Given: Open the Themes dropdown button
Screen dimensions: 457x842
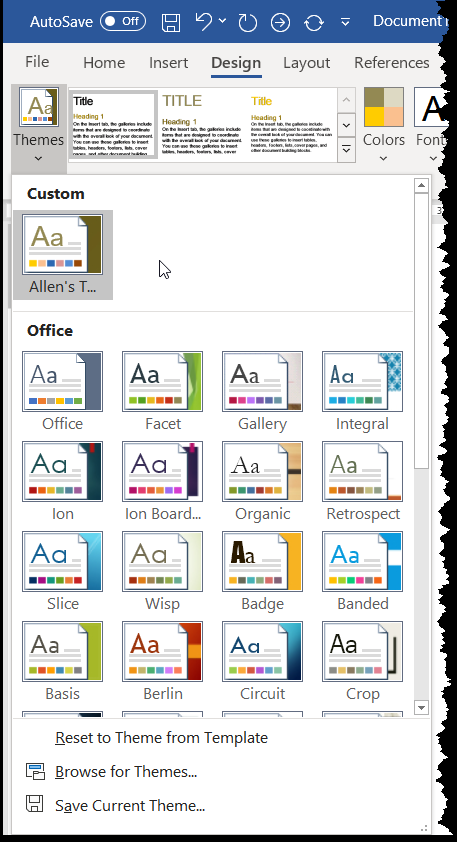Looking at the screenshot, I should pyautogui.click(x=39, y=126).
